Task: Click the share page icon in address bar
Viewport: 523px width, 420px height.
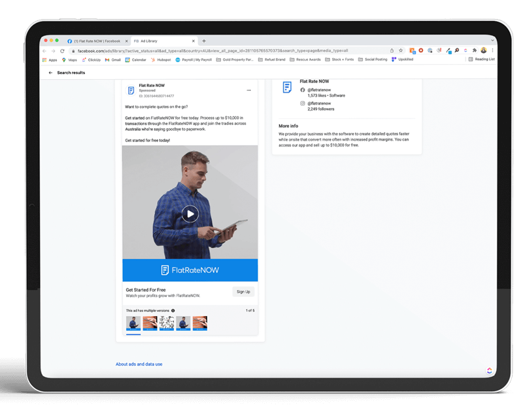Action: pyautogui.click(x=392, y=50)
